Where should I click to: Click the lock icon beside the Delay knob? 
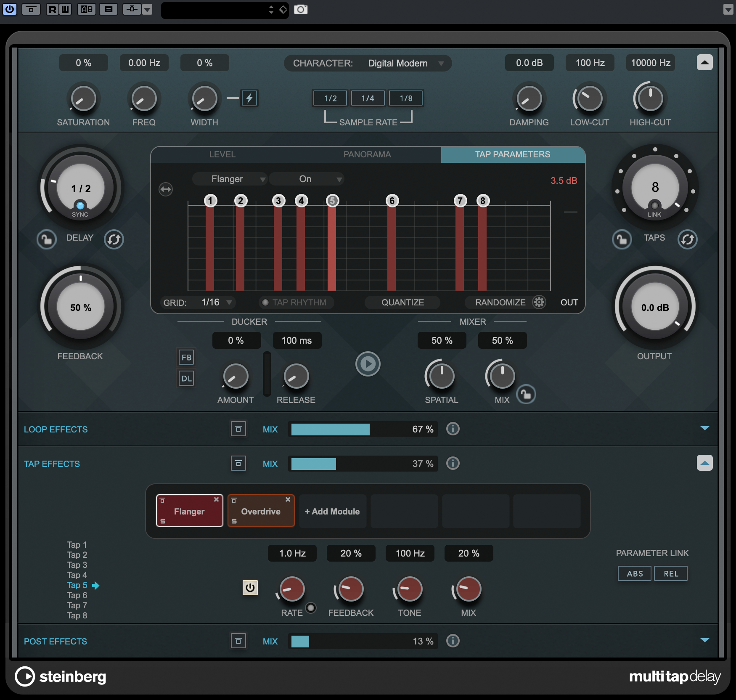[x=46, y=239]
